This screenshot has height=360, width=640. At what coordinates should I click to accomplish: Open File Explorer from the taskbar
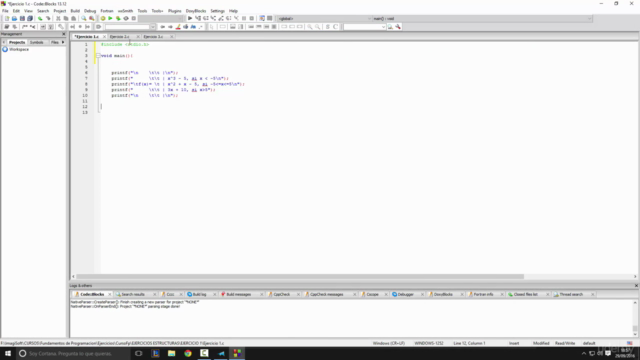pos(171,353)
